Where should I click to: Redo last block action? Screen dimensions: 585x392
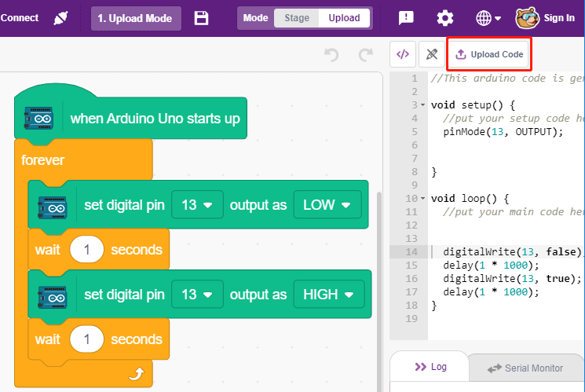(x=366, y=55)
